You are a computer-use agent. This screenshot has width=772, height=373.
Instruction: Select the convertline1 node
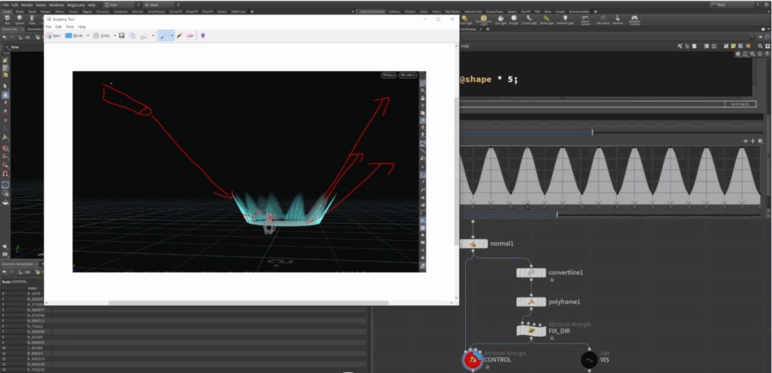click(531, 273)
